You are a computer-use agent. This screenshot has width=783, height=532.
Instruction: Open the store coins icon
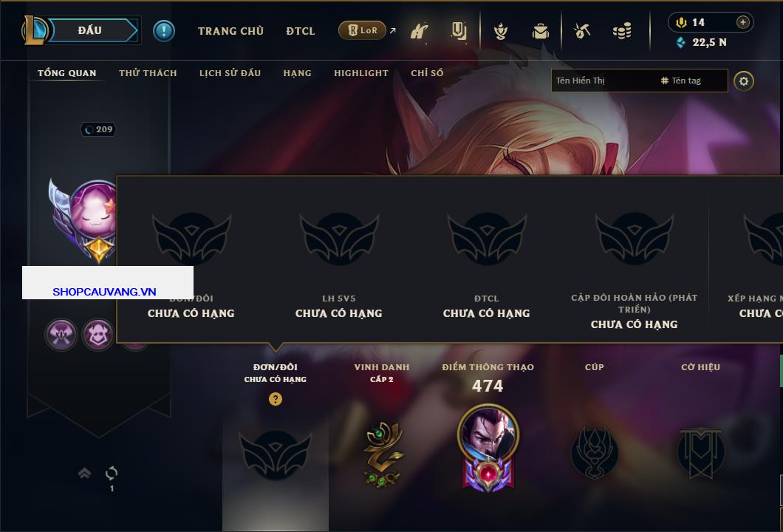[x=622, y=31]
